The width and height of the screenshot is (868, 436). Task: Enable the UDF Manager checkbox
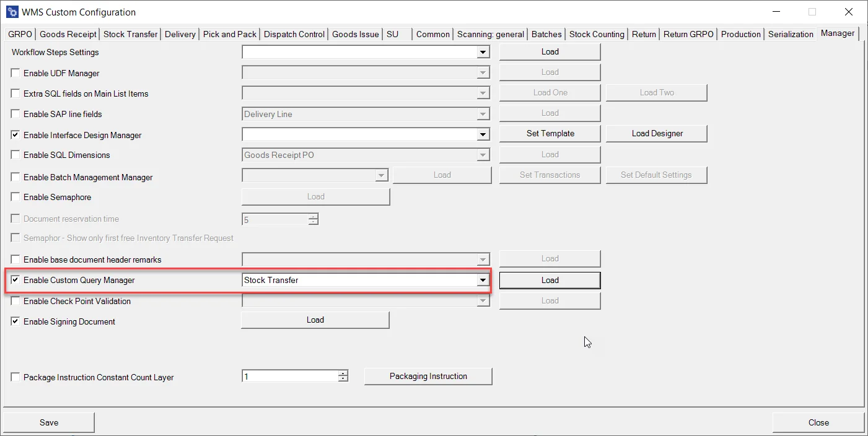[15, 72]
